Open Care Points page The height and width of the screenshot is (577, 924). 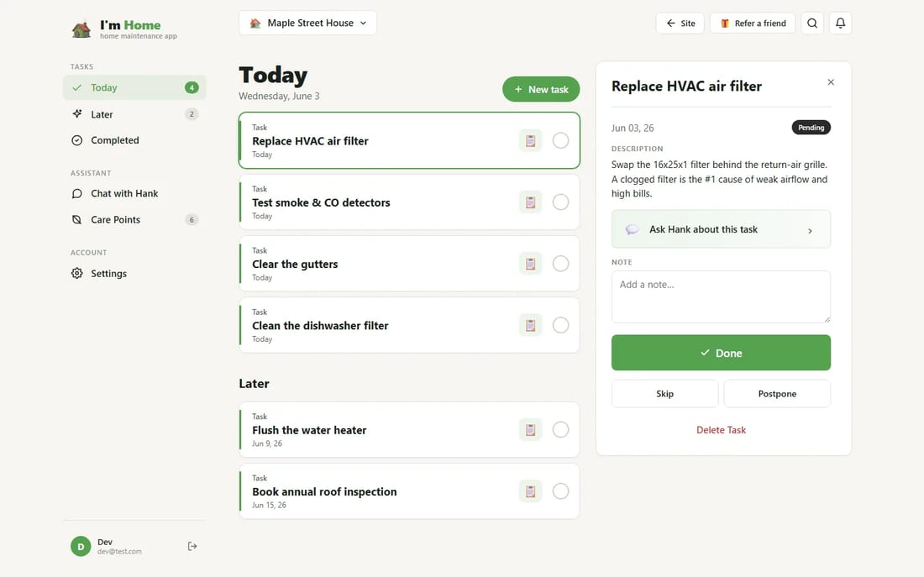[x=134, y=220]
